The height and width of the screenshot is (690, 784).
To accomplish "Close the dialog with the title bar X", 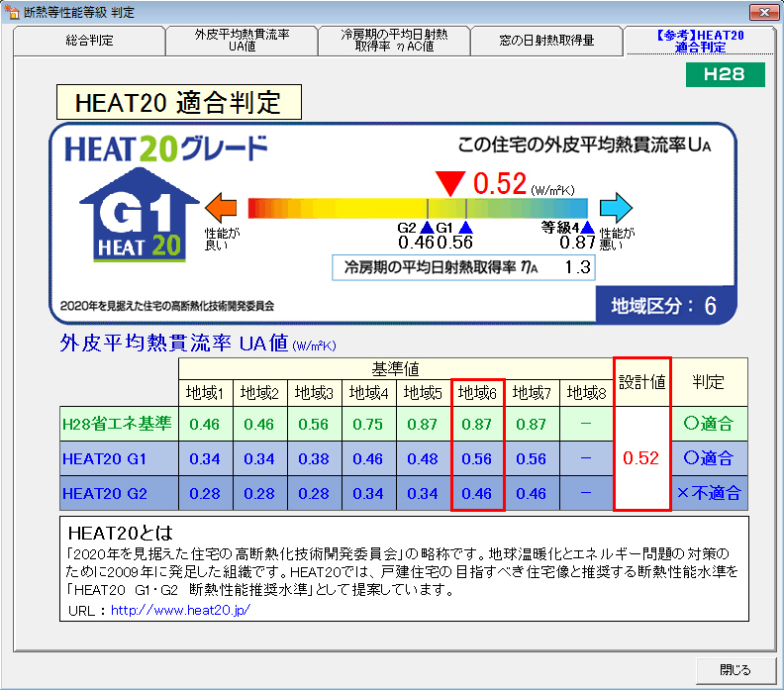I will click(764, 12).
